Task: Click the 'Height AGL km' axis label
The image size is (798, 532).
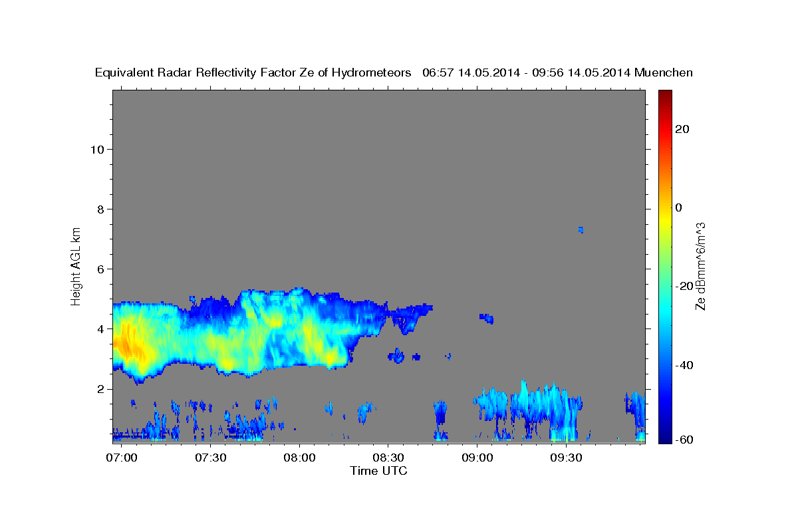Action: click(x=76, y=266)
